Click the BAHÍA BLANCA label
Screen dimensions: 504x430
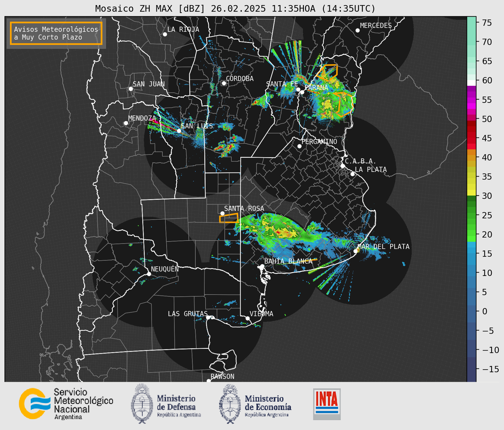tap(288, 261)
